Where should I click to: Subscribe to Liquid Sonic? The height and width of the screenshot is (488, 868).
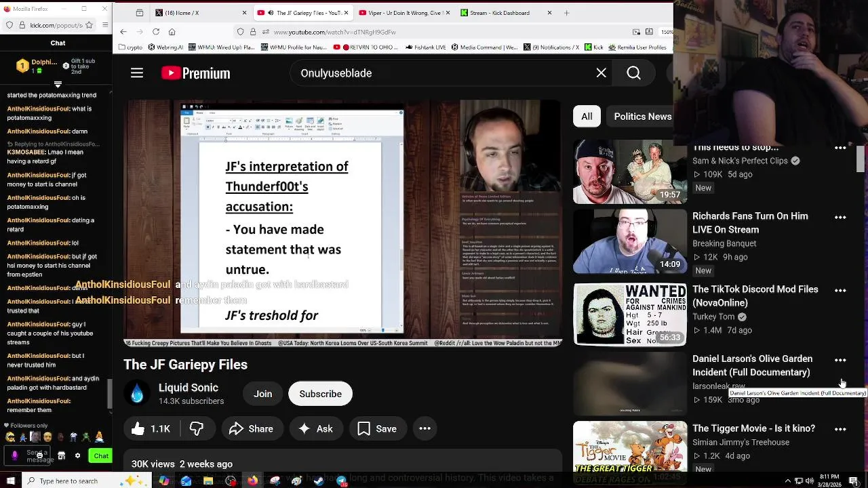point(320,394)
